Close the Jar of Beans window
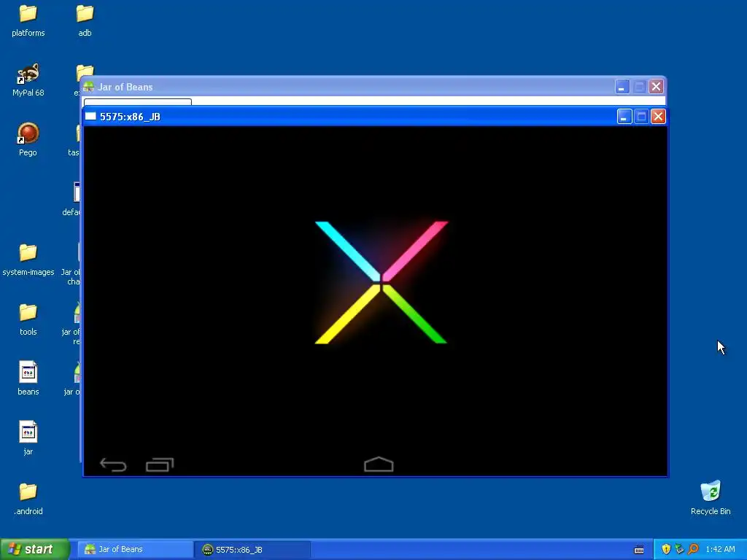This screenshot has height=560, width=747. coord(656,87)
